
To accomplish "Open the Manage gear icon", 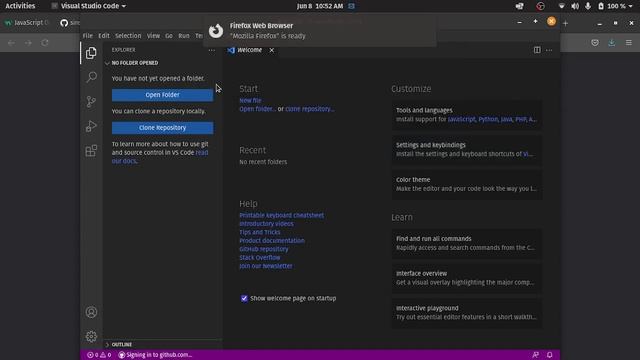I will tap(91, 336).
